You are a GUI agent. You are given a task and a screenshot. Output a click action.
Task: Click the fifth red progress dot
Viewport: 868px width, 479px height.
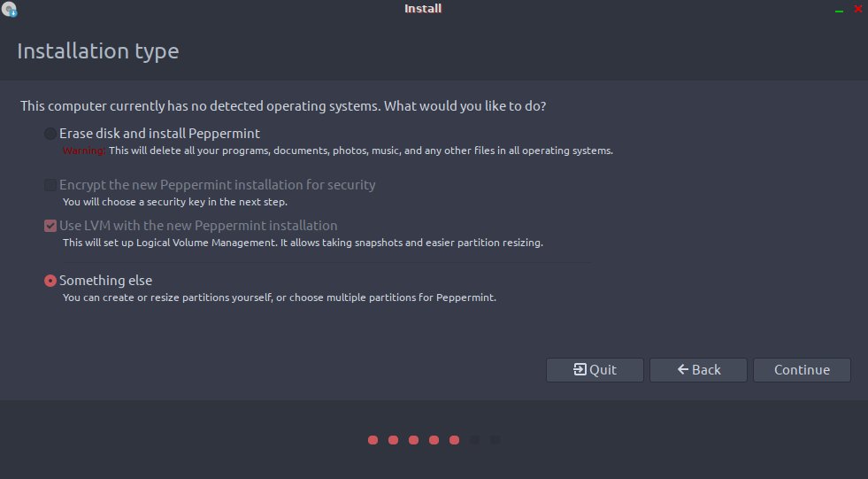tap(454, 440)
